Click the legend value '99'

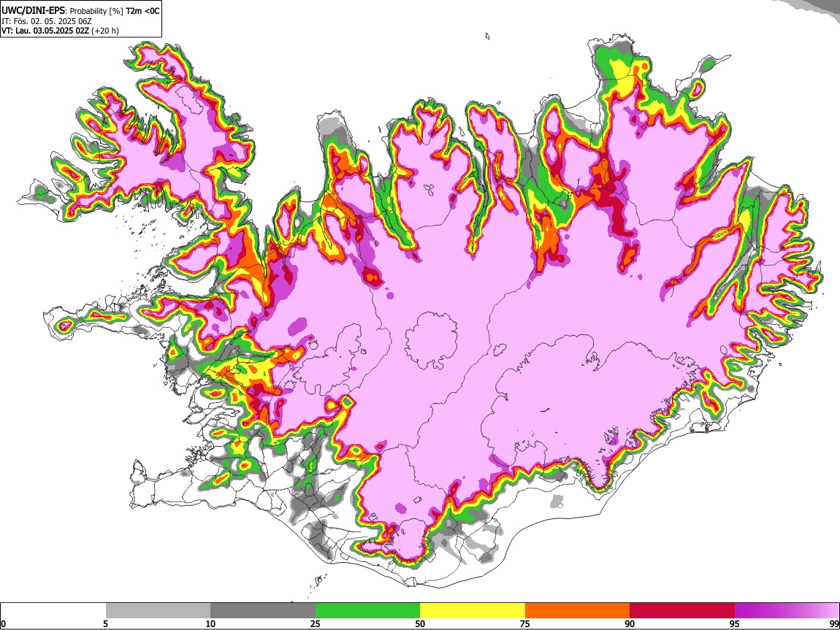point(833,624)
